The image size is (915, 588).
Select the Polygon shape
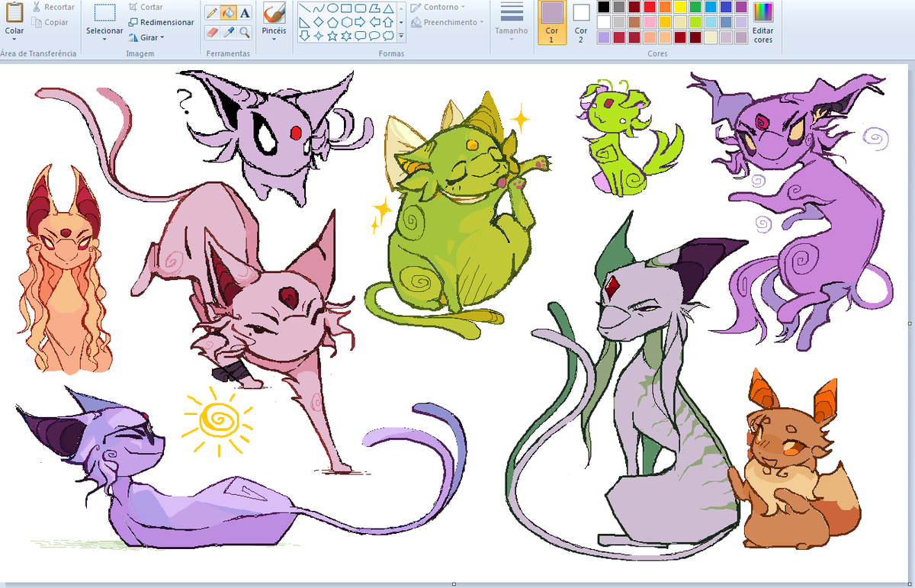click(x=374, y=8)
